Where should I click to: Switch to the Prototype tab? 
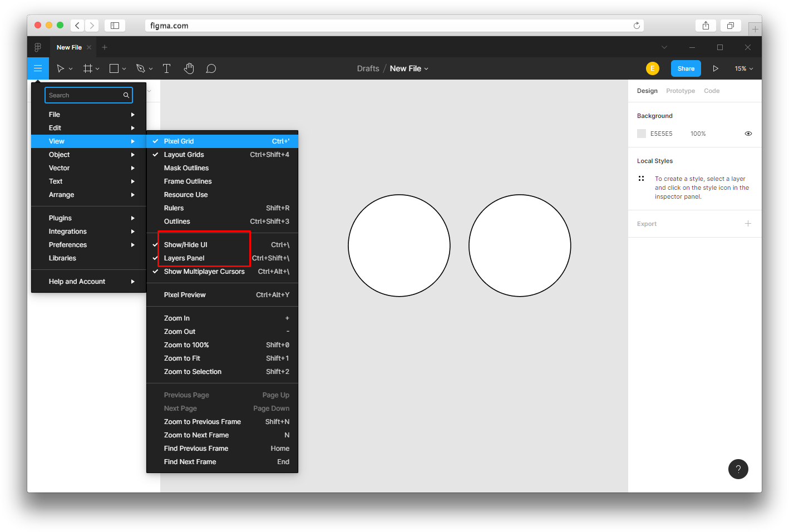point(680,91)
